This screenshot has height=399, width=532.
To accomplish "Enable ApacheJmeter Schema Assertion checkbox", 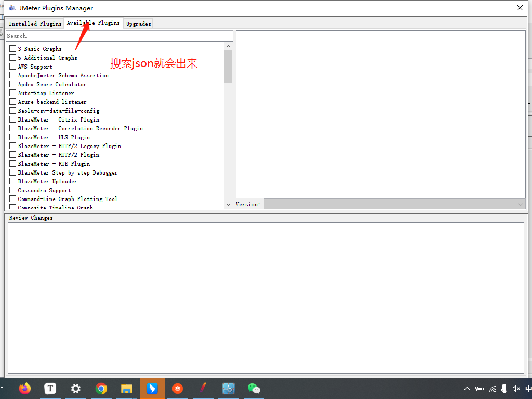I will click(13, 75).
